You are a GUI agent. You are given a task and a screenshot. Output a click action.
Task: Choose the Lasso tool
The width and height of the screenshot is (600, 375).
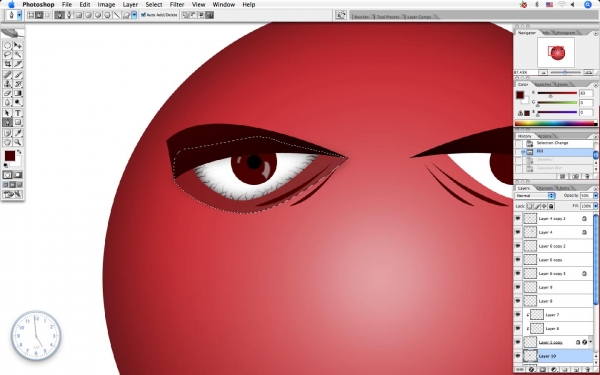click(7, 55)
